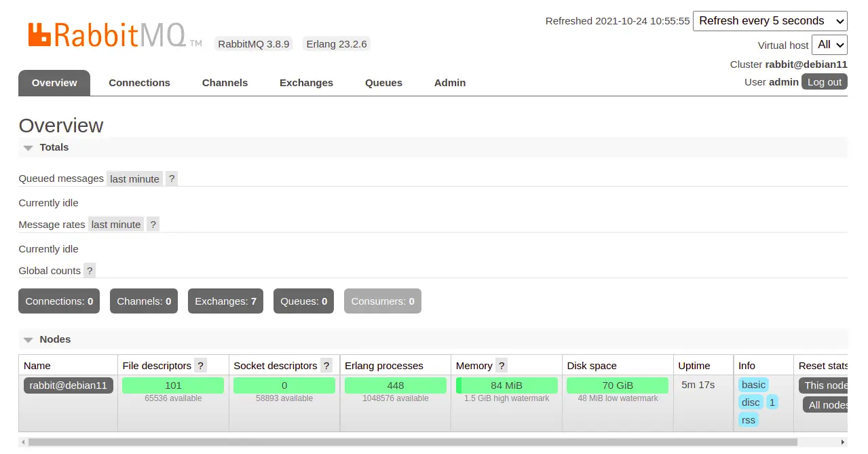Click the Erlang processes 448 usage bar
The width and height of the screenshot is (868, 454).
[396, 385]
